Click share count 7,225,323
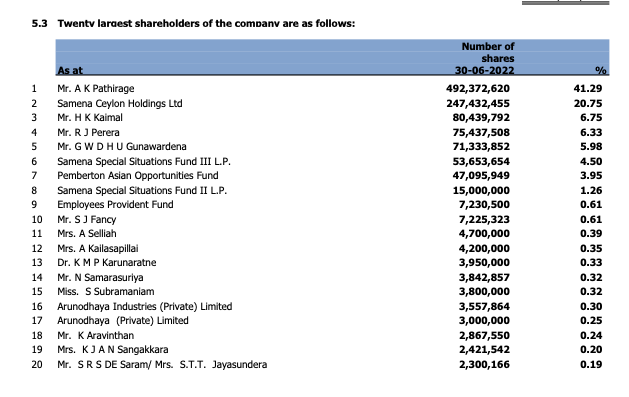The height and width of the screenshot is (397, 629). click(484, 219)
